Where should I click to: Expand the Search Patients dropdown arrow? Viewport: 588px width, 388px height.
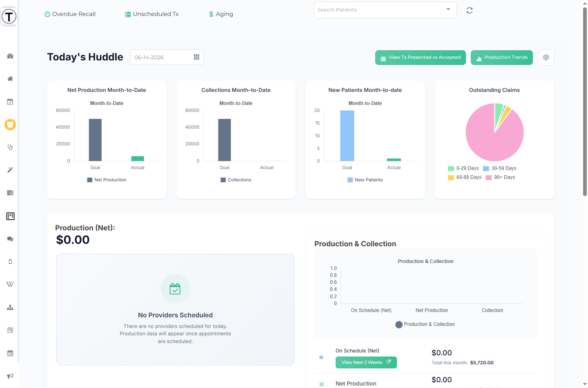point(448,9)
